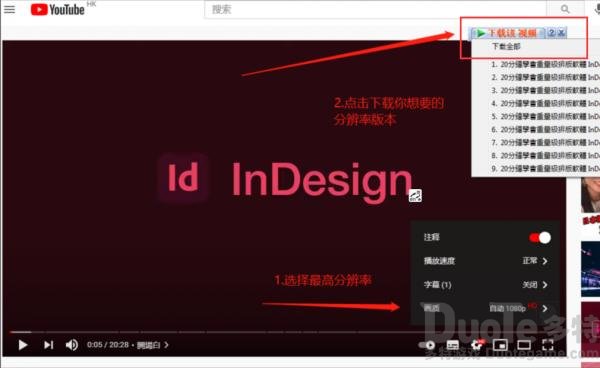Open the YouTube hamburger guide menu
Screen dimensions: 600x368
[9, 9]
